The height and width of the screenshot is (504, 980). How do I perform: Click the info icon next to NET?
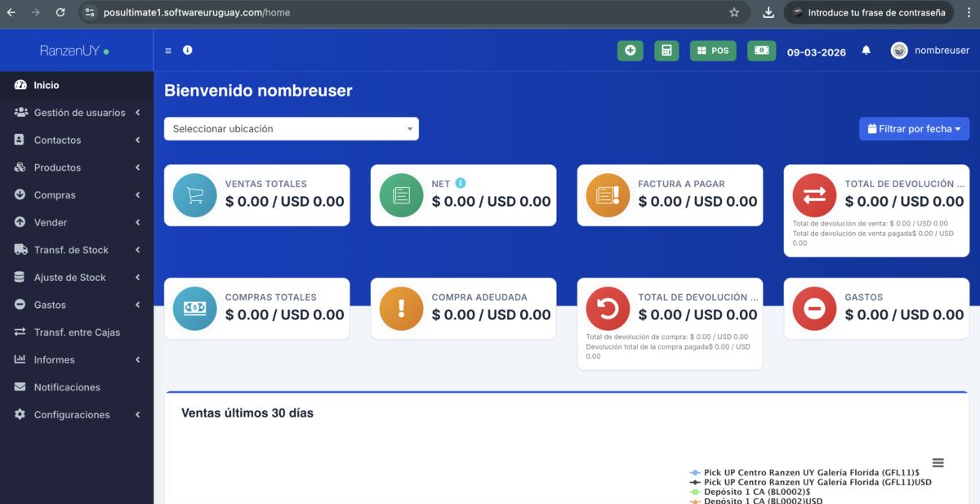pos(461,184)
